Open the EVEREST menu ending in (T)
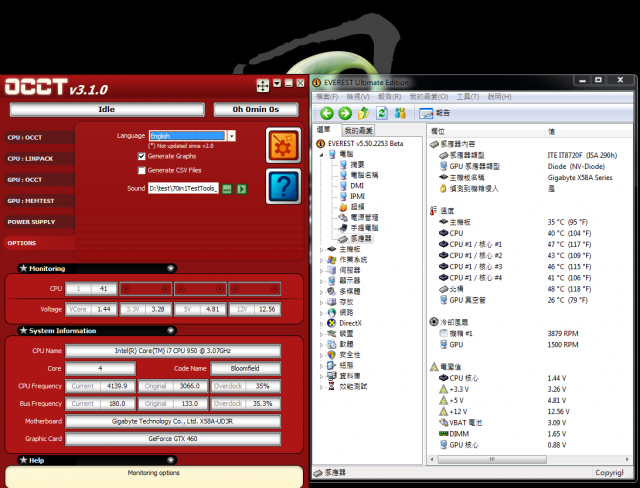The height and width of the screenshot is (488, 640). (x=468, y=97)
